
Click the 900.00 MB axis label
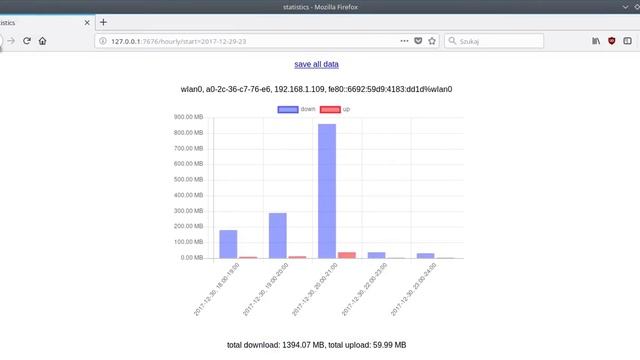[x=188, y=117]
